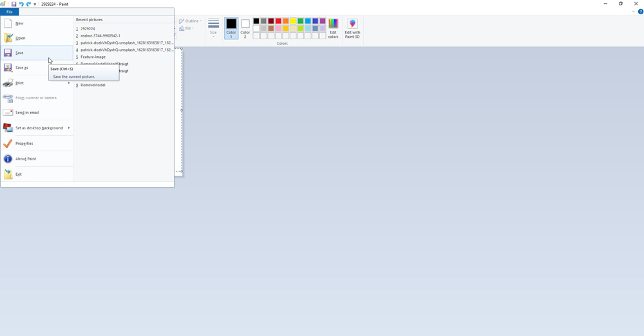This screenshot has width=644, height=336.
Task: Open the Size line thickness dropdown
Action: coord(213,28)
